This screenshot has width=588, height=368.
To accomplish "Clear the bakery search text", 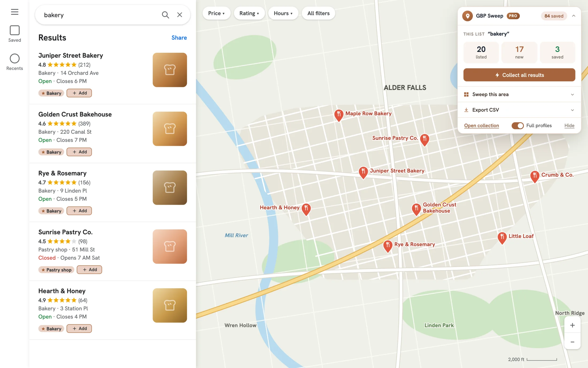I will [x=180, y=15].
